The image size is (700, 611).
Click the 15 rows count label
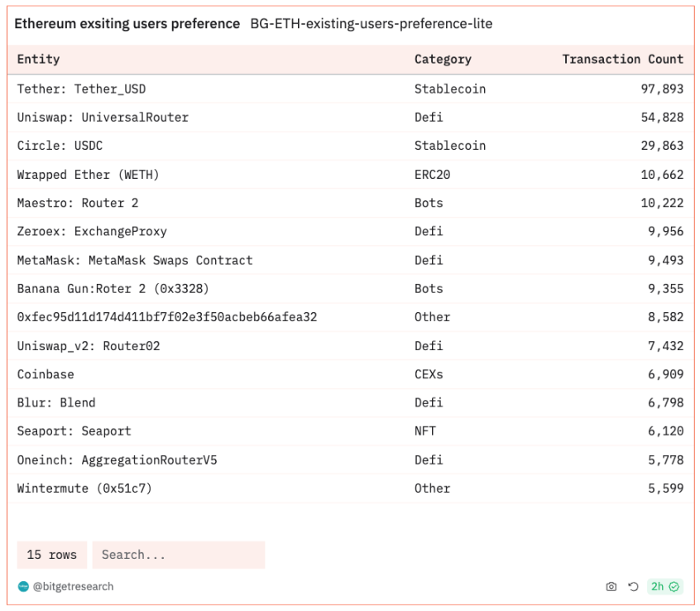[x=51, y=555]
